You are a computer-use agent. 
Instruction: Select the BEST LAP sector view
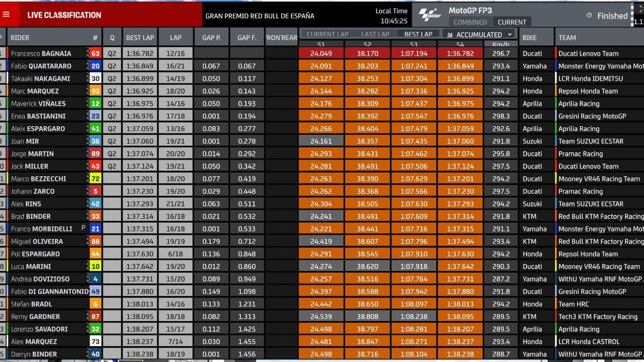[418, 34]
